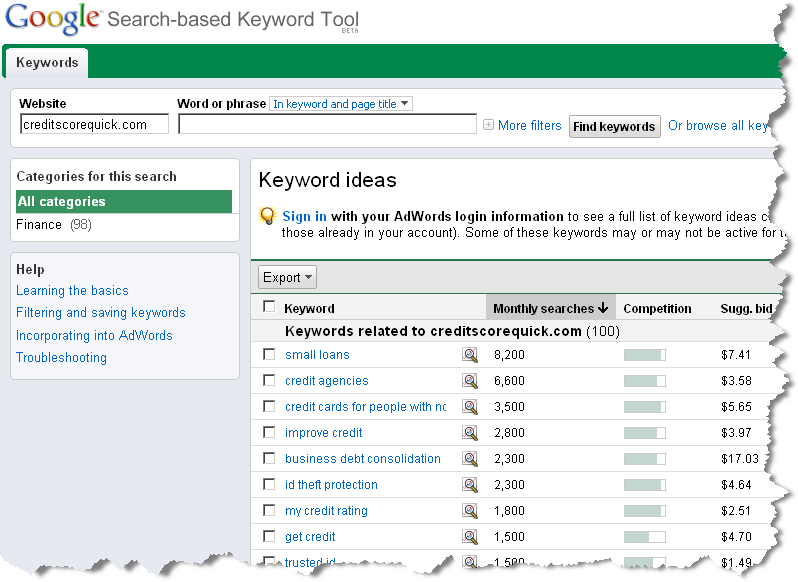Click the lightbulb tip icon near Sign in
The height and width of the screenshot is (582, 798).
(x=267, y=216)
